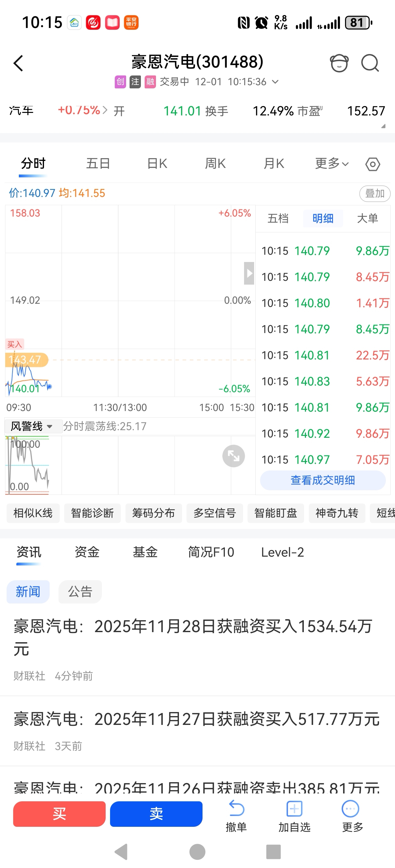
Task: Select the 资讯 tab
Action: [x=29, y=552]
